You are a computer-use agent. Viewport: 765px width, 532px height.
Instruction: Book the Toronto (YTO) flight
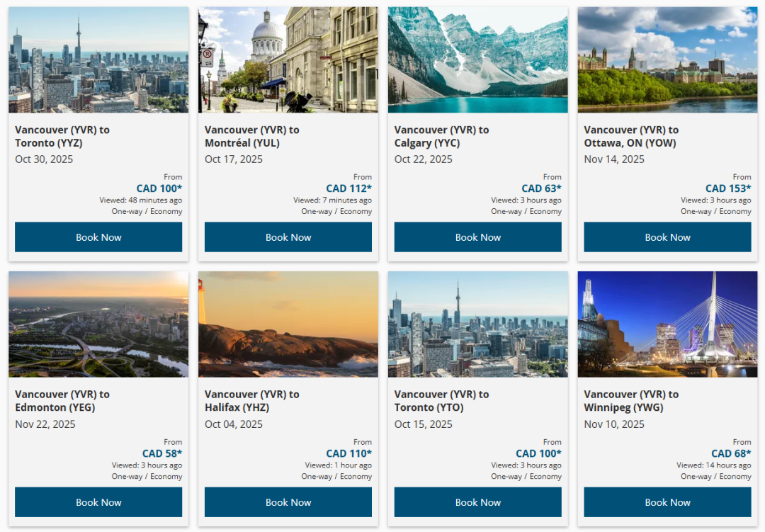477,502
